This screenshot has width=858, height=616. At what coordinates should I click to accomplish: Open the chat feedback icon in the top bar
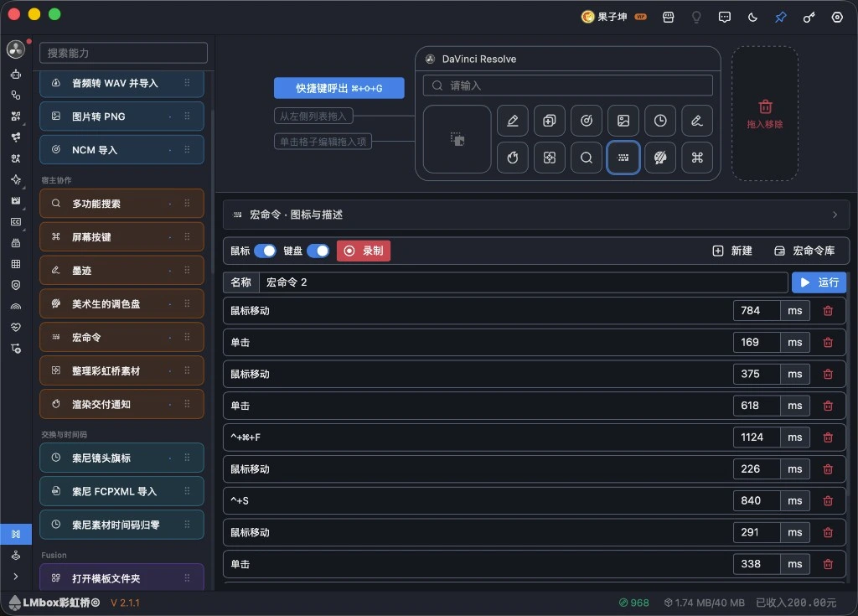tap(725, 17)
